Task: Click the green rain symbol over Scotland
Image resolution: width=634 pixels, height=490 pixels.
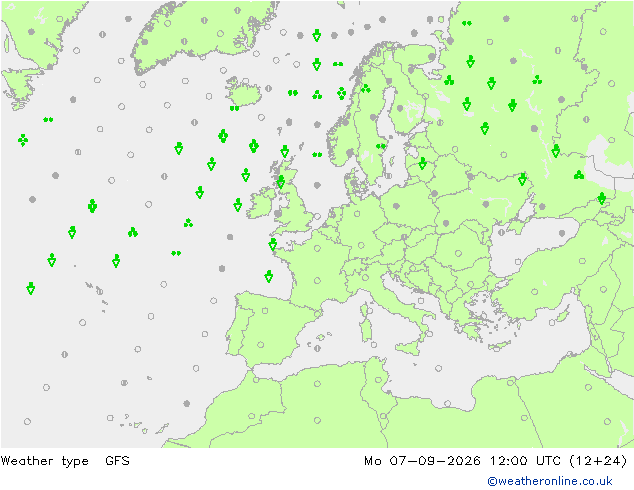Action: tap(281, 182)
